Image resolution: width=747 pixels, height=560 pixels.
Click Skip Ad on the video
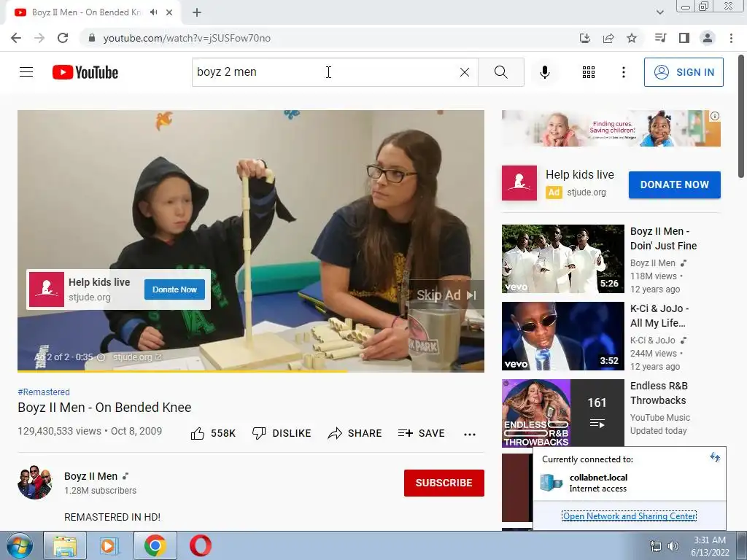(x=446, y=295)
